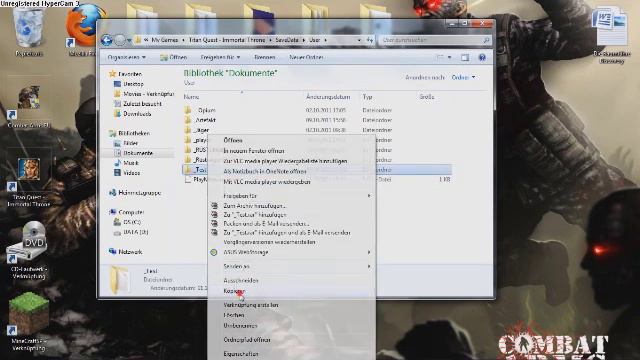Select Computer in navigation pane
The height and width of the screenshot is (360, 640).
[x=131, y=212]
